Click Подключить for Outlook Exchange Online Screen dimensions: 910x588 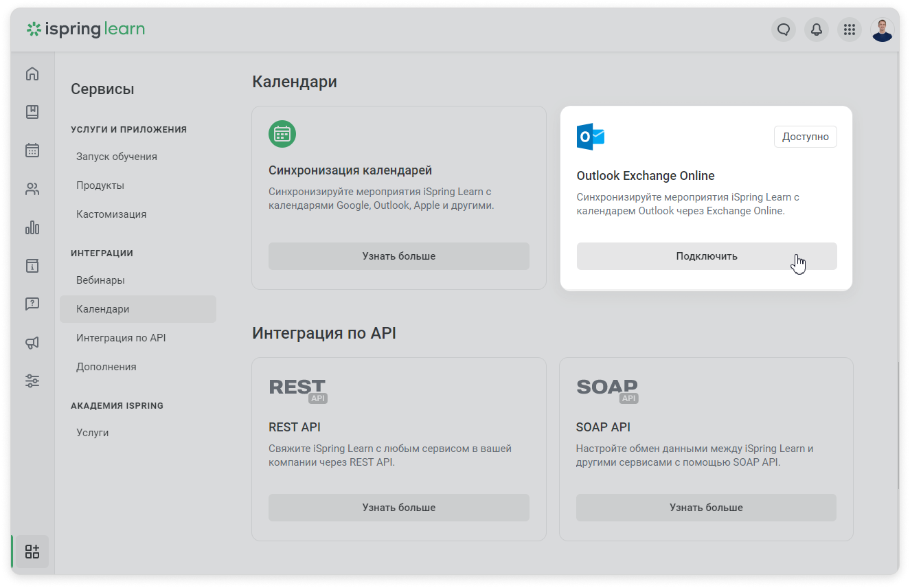[x=707, y=256]
